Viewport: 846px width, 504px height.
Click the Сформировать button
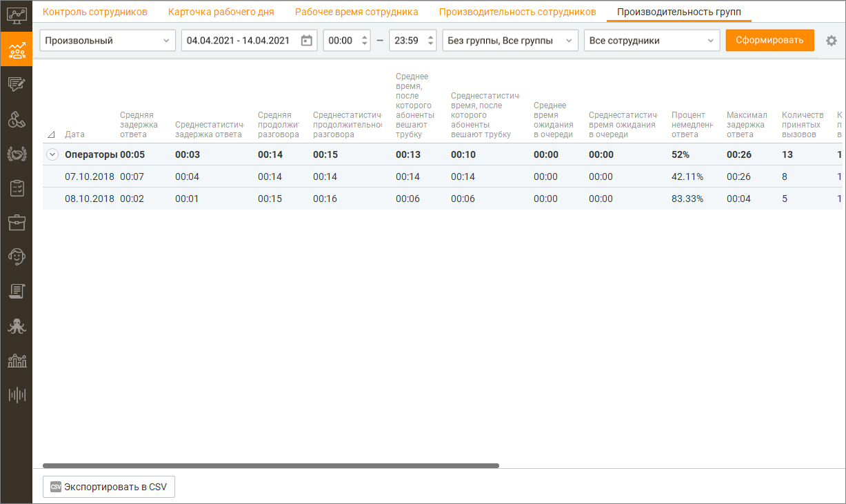coord(769,41)
